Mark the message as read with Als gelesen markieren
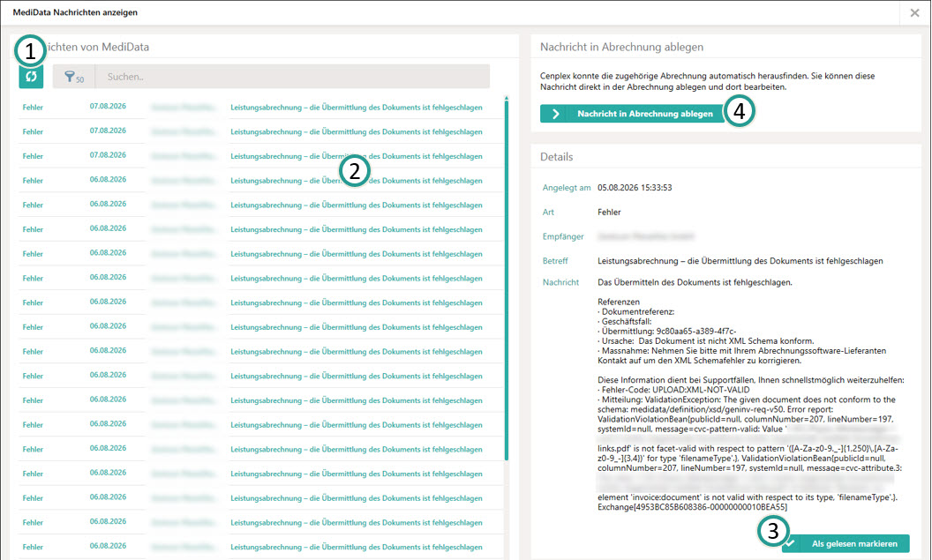Screen dimensions: 932x560 point(846,543)
